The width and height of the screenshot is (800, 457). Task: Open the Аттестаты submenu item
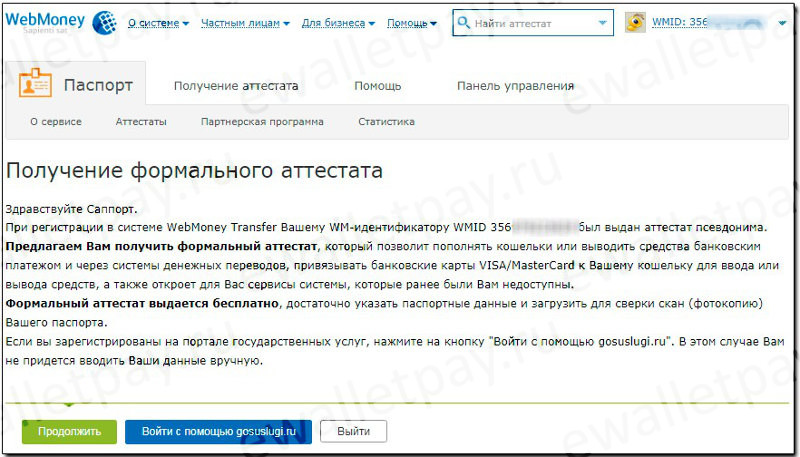point(141,121)
